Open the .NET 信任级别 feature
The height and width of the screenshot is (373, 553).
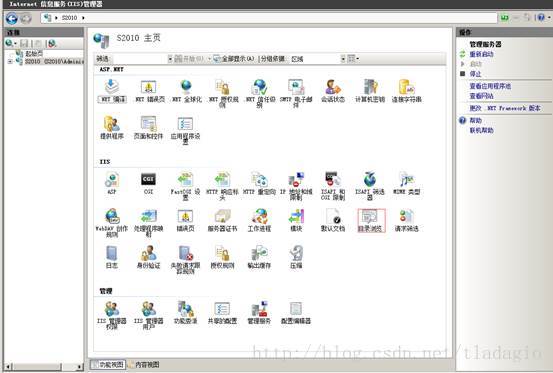[260, 93]
